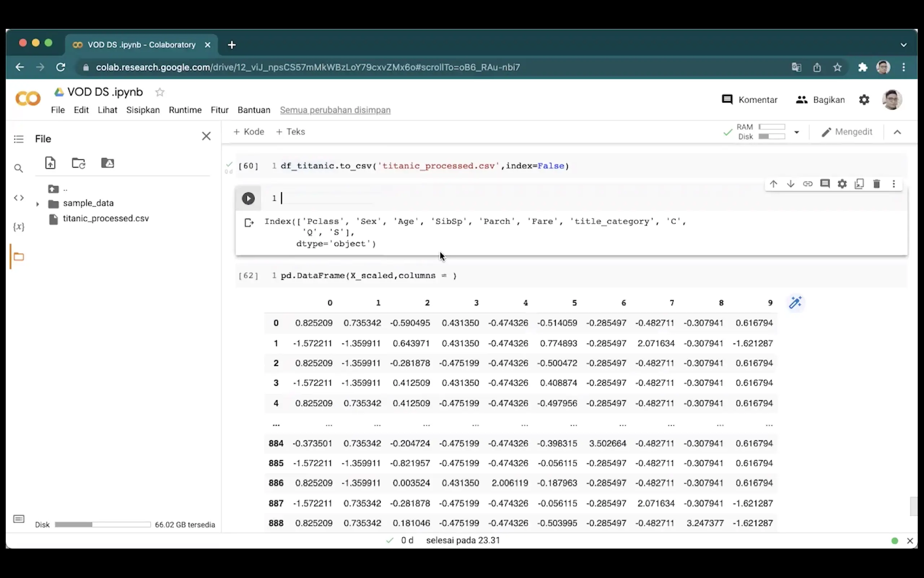The image size is (924, 578).
Task: Move cell up with arrow icon
Action: [x=773, y=184]
